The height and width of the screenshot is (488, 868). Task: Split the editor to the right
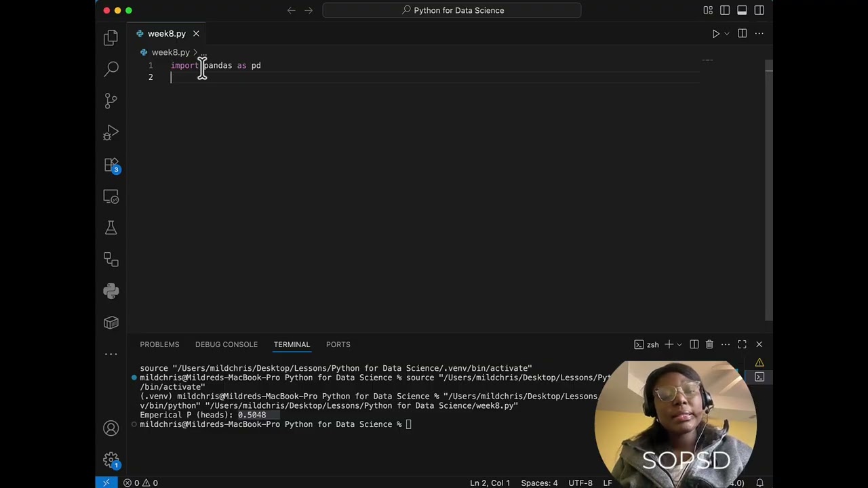tap(742, 33)
